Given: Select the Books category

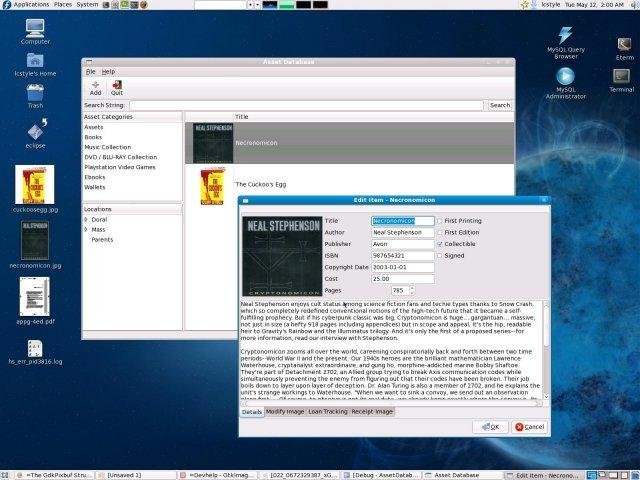Looking at the screenshot, I should [93, 137].
